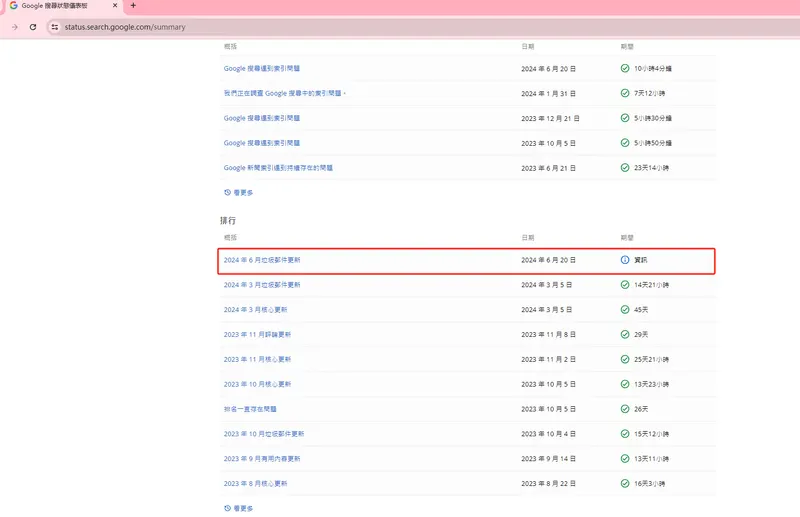Open the 2023 年 8 月核心更新 link
Viewport: 800px width, 517px height.
pyautogui.click(x=256, y=484)
